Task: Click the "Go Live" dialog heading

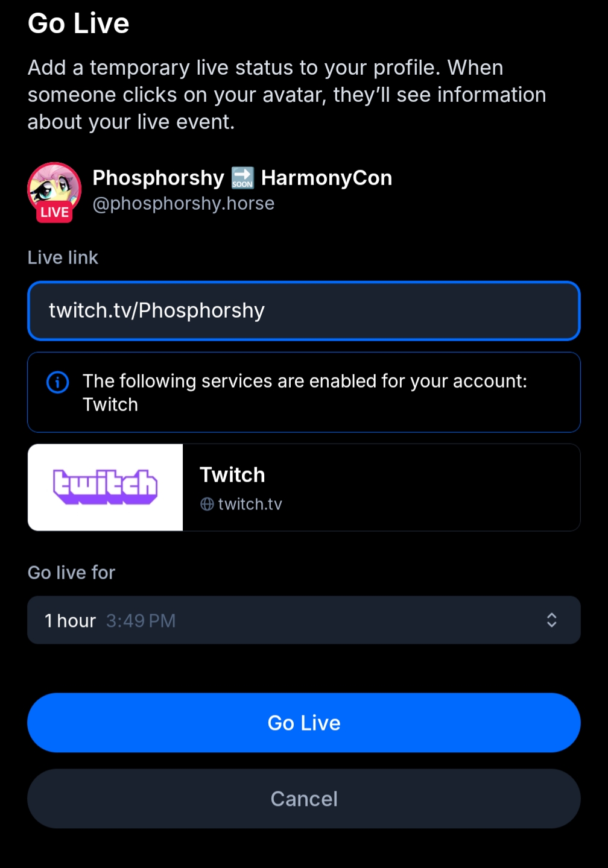Action: click(x=78, y=24)
